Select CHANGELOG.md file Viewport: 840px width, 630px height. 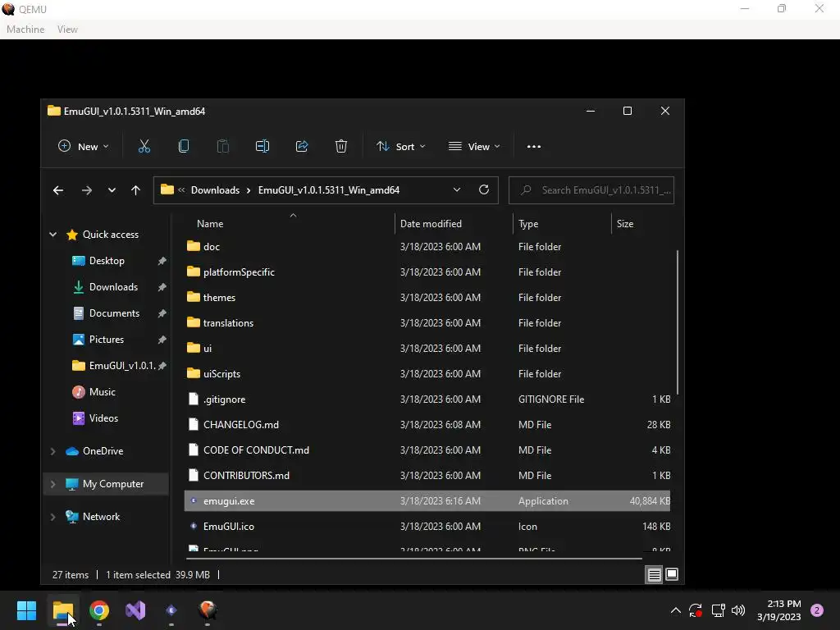click(x=241, y=425)
